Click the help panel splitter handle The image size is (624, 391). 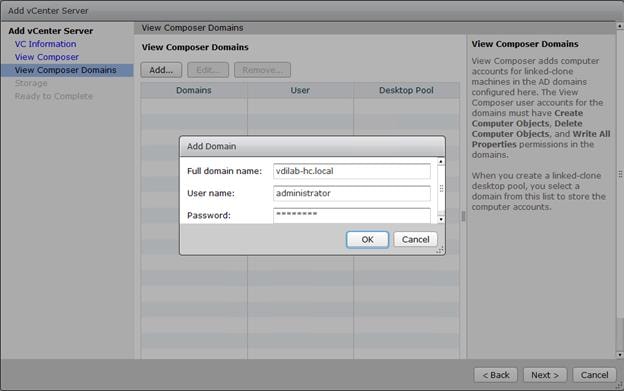[463, 216]
